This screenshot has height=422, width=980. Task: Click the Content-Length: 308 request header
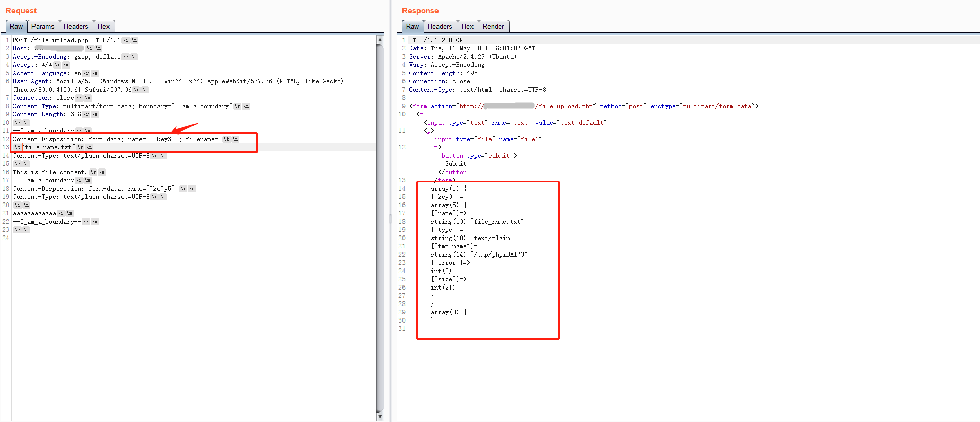click(x=47, y=114)
